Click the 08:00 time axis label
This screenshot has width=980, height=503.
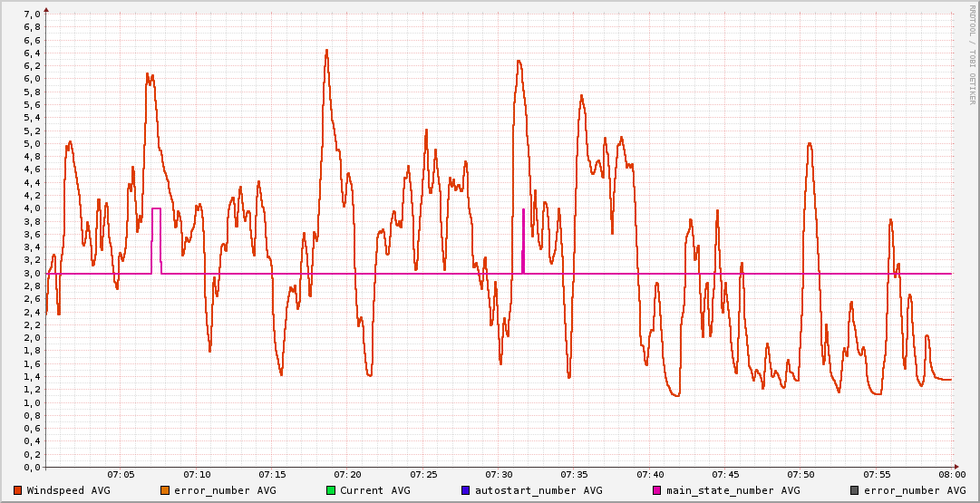pos(952,475)
